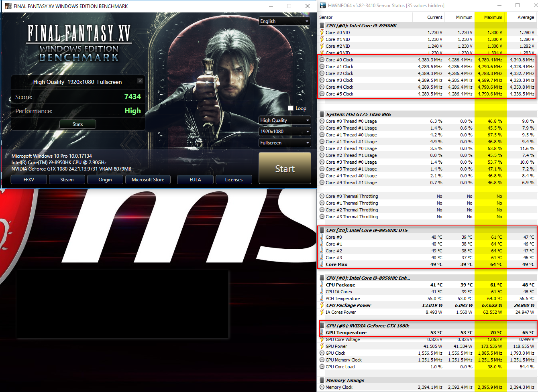Open the EULA button
This screenshot has width=538, height=392.
point(196,180)
